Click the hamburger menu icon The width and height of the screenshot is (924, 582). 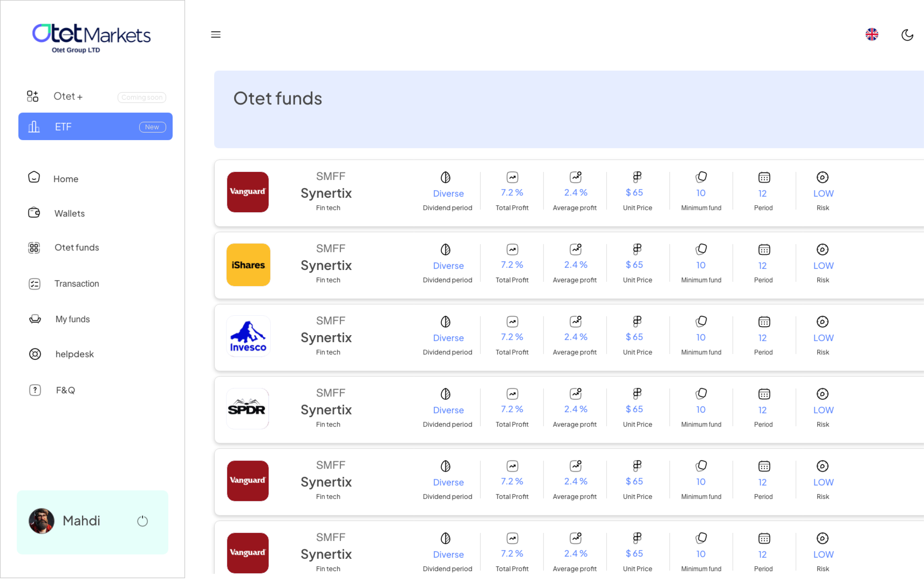pyautogui.click(x=216, y=35)
